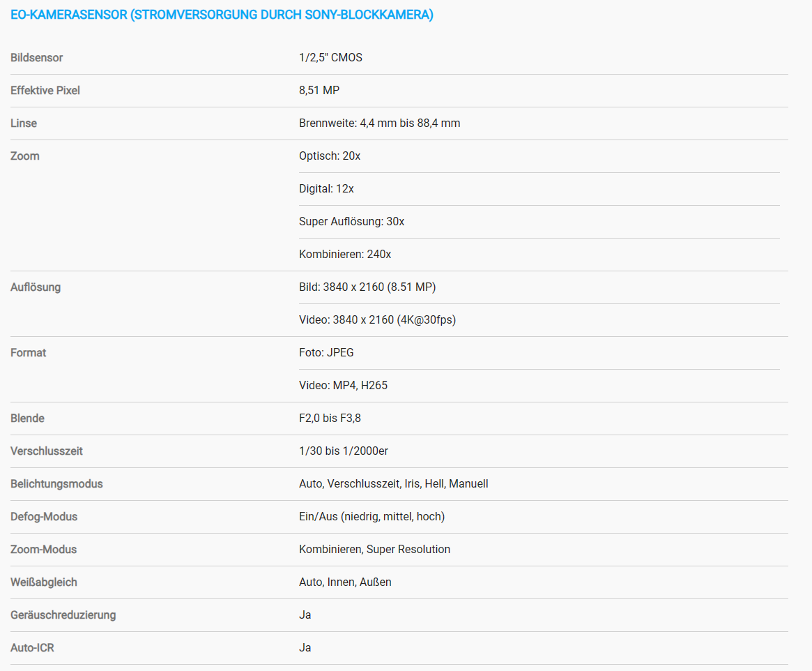The image size is (812, 671).
Task: Select the Super Auflösung: 30x entry
Action: point(351,221)
